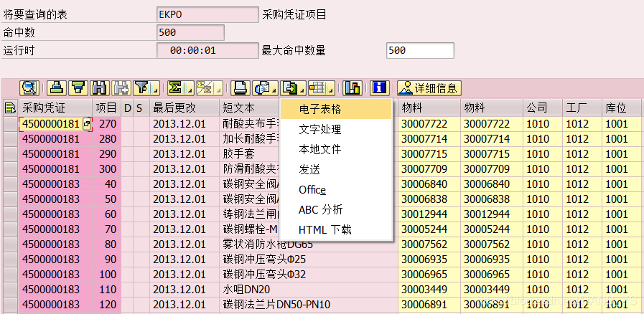This screenshot has width=644, height=314.
Task: Select 本地文件 menu entry
Action: click(x=337, y=149)
